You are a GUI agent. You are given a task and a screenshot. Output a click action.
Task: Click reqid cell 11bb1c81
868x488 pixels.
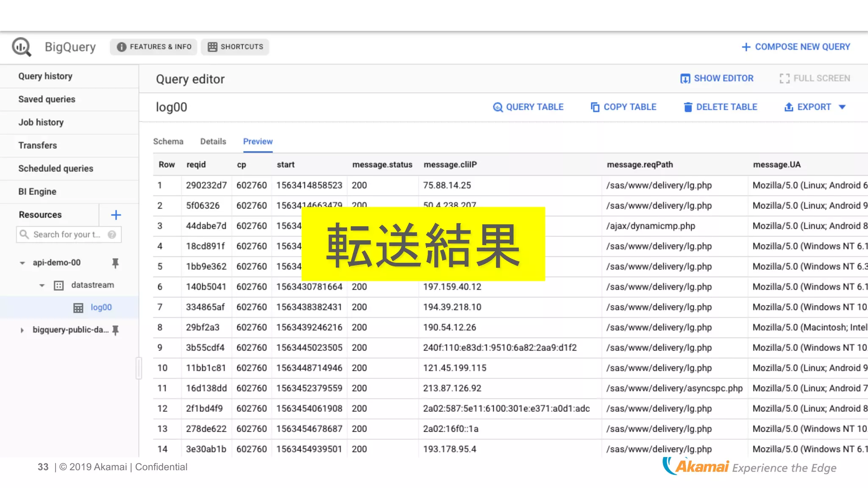click(206, 368)
